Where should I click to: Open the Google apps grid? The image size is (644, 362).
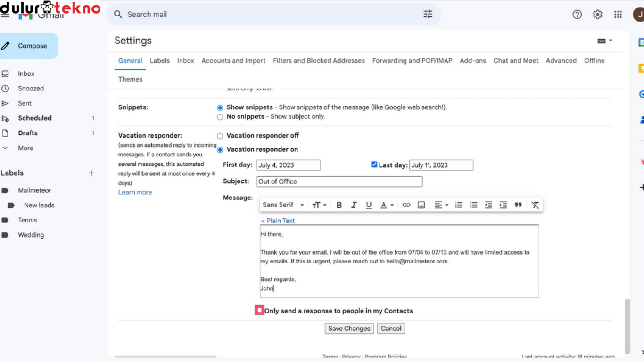618,15
